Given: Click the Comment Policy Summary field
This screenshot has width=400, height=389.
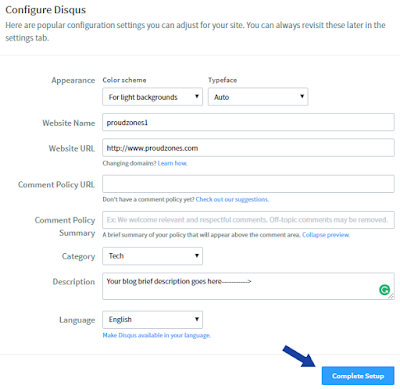Looking at the screenshot, I should click(248, 220).
